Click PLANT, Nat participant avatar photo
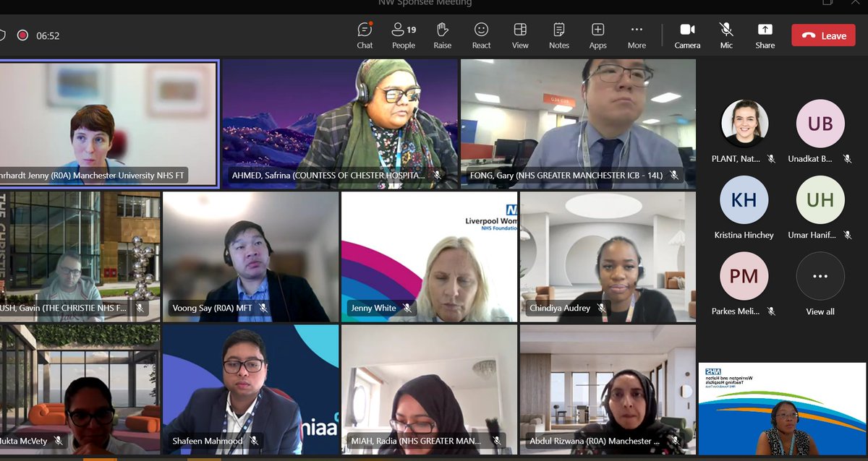 tap(744, 124)
